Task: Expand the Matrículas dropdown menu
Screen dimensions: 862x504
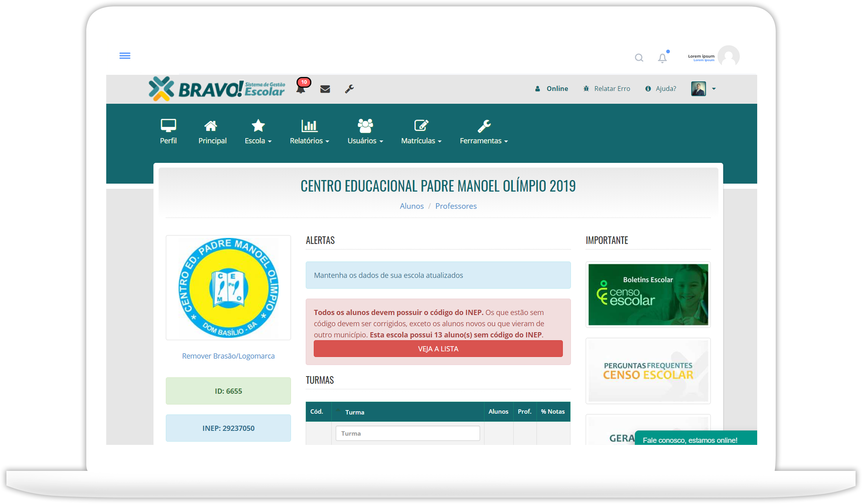Action: tap(421, 132)
